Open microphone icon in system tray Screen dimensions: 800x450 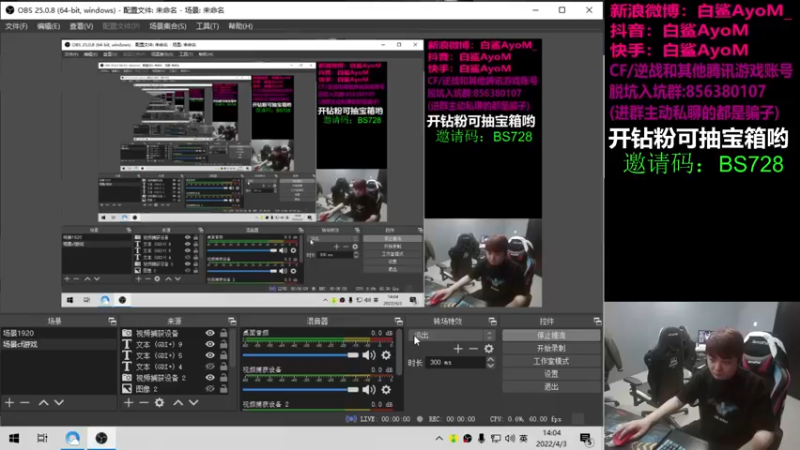pyautogui.click(x=481, y=438)
